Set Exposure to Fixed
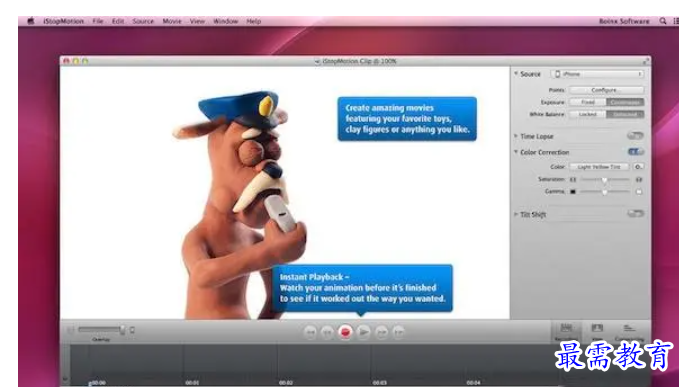This screenshot has width=679, height=387. [x=588, y=102]
